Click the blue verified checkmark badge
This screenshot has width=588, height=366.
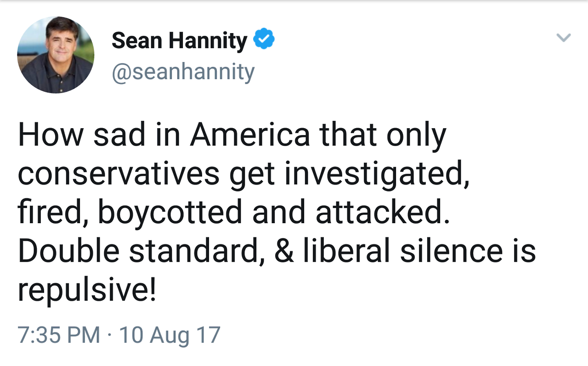(x=264, y=39)
